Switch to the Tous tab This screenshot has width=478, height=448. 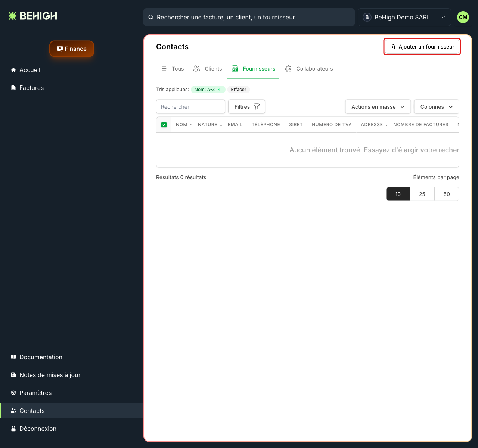click(172, 69)
